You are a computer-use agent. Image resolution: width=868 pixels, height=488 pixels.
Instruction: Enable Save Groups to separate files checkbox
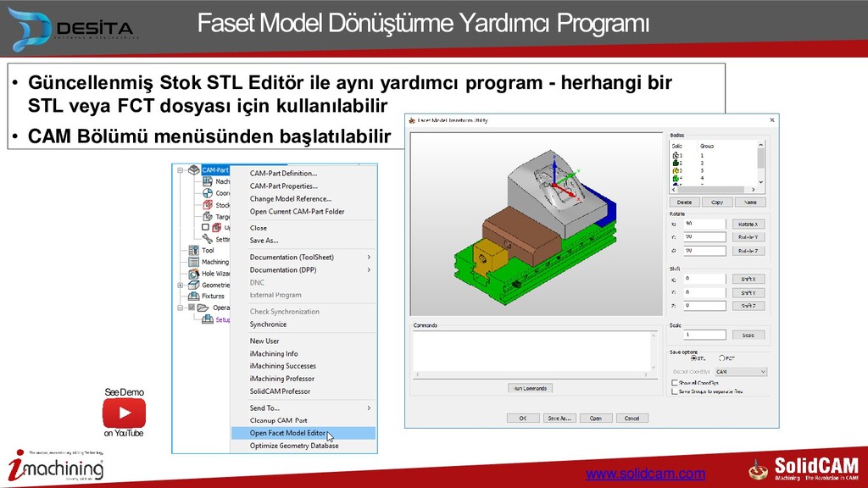(x=675, y=391)
